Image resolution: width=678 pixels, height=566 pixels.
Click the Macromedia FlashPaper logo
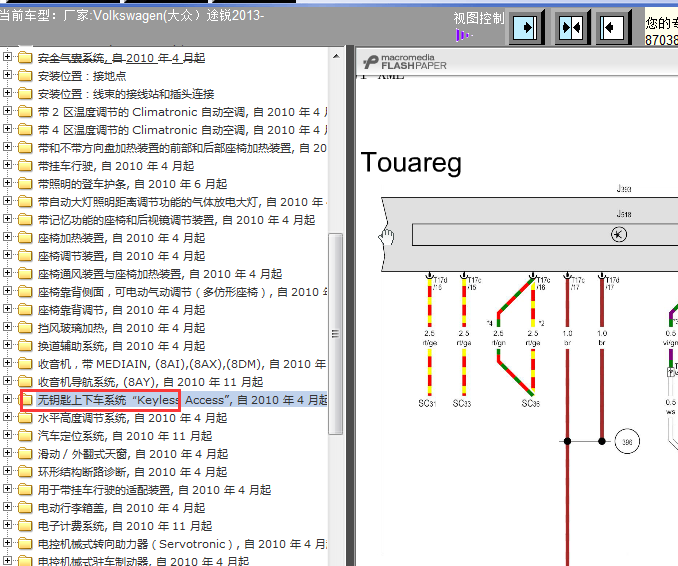click(x=405, y=62)
